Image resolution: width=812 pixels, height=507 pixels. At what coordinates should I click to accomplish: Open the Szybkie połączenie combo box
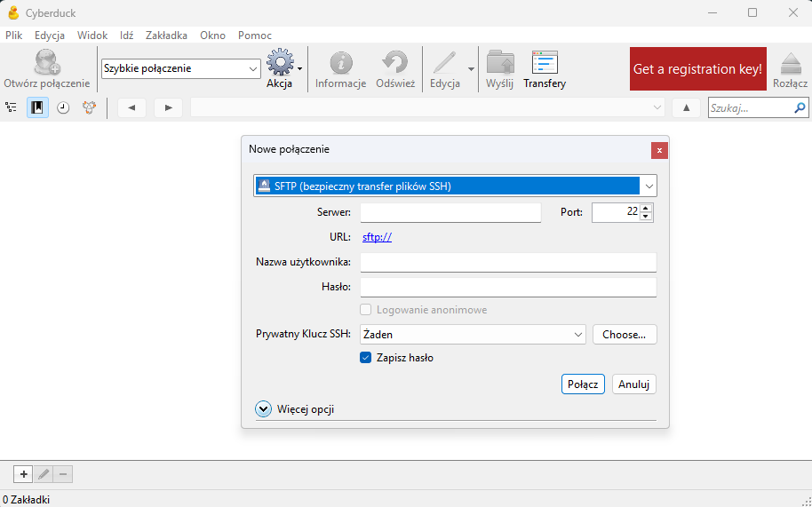pyautogui.click(x=181, y=68)
